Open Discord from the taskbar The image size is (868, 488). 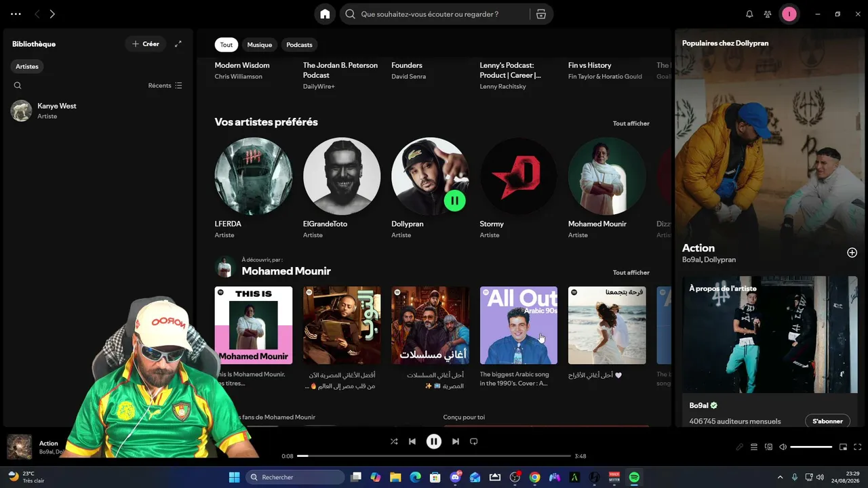[455, 477]
